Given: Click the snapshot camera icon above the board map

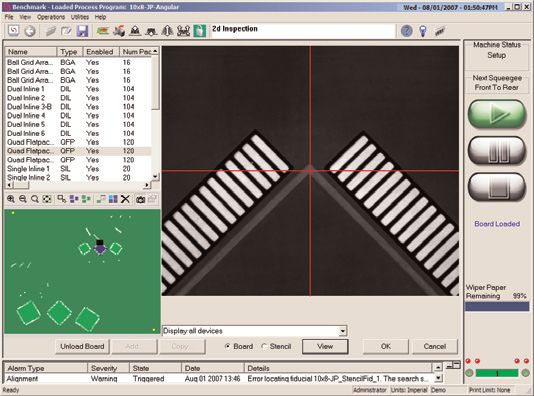Looking at the screenshot, I should (x=140, y=199).
